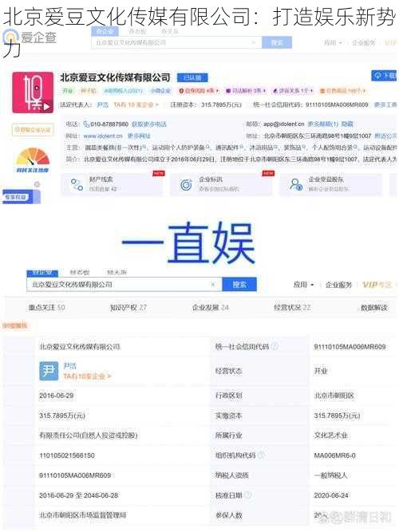This screenshot has width=399, height=532.
Task: Select 有限责任公司(自然人投资或控股) cell
Action: click(x=89, y=435)
